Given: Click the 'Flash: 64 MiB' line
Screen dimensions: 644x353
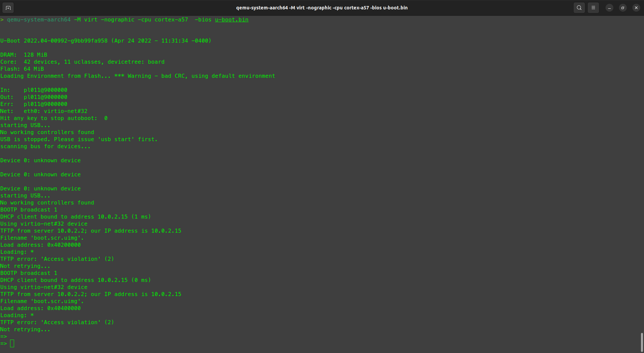Looking at the screenshot, I should point(22,69).
